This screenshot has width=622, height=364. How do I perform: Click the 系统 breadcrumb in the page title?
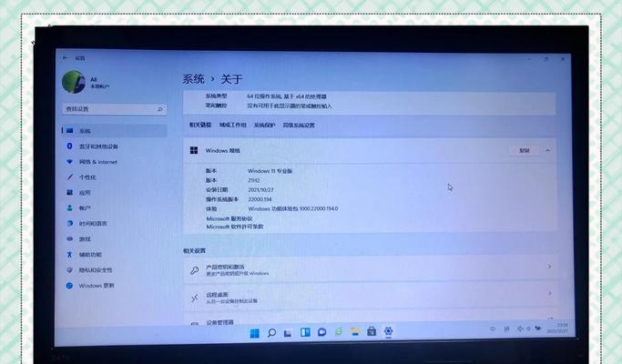point(194,79)
